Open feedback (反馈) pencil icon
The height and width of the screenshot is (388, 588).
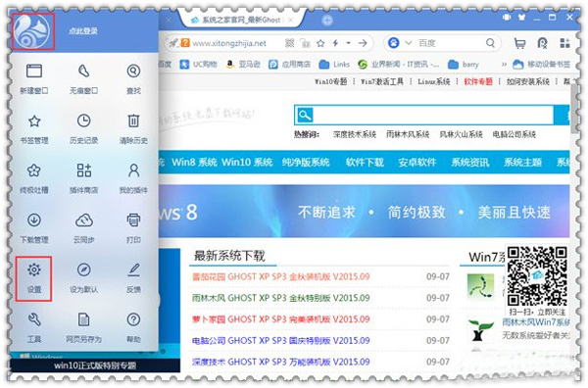(133, 278)
